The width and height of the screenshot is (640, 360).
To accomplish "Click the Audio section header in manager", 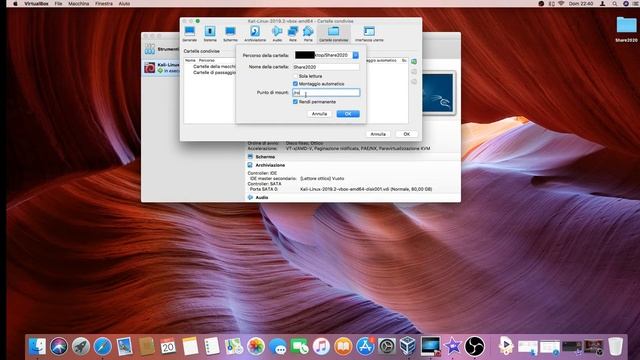I will pos(262,198).
